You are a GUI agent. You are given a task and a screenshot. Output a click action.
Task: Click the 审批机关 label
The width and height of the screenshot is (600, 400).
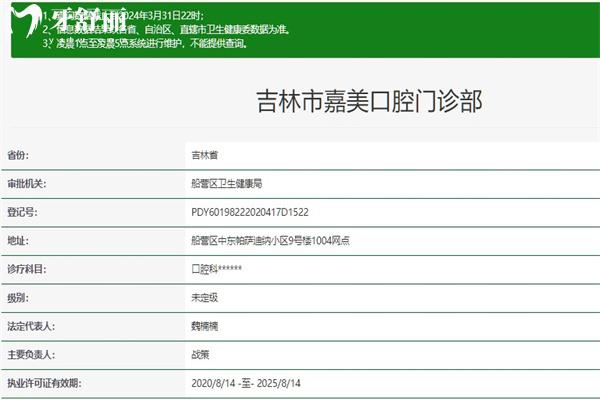pos(26,183)
